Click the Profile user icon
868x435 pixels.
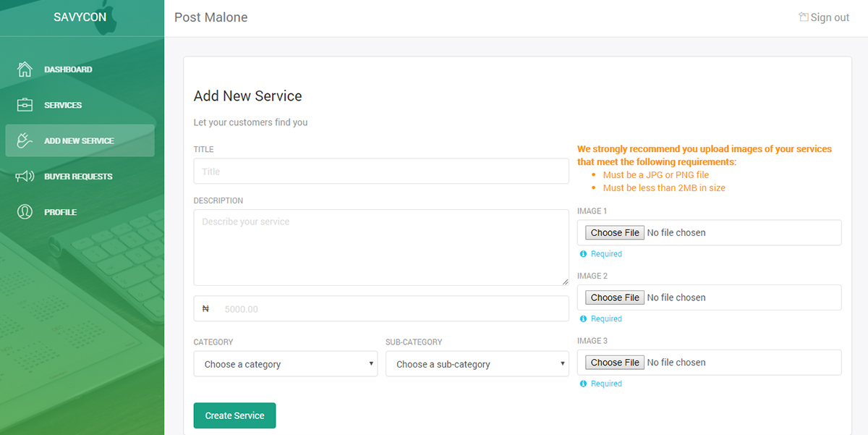coord(25,211)
